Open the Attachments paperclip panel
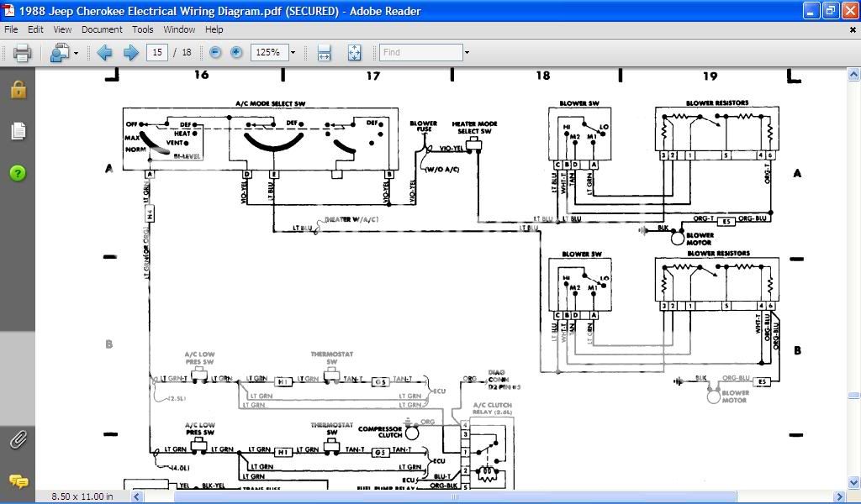Screen dimensions: 861x504 [x=18, y=439]
